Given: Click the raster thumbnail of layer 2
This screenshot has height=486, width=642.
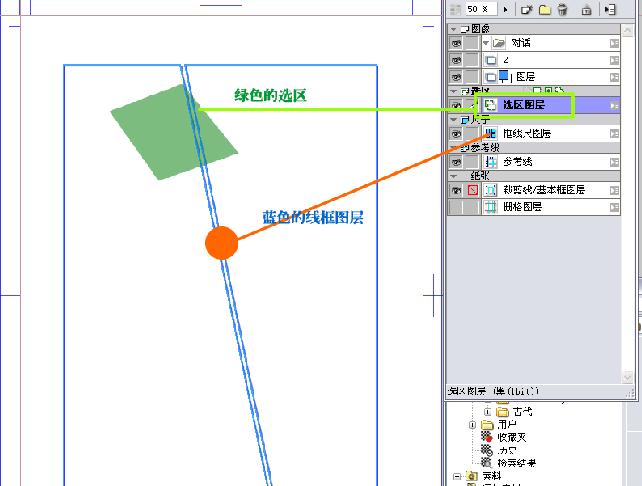Looking at the screenshot, I should point(491,61).
